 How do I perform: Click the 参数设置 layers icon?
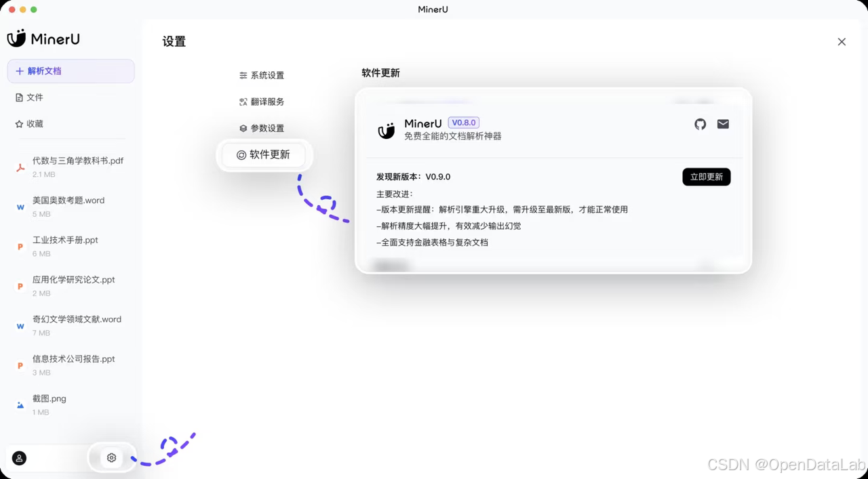243,128
